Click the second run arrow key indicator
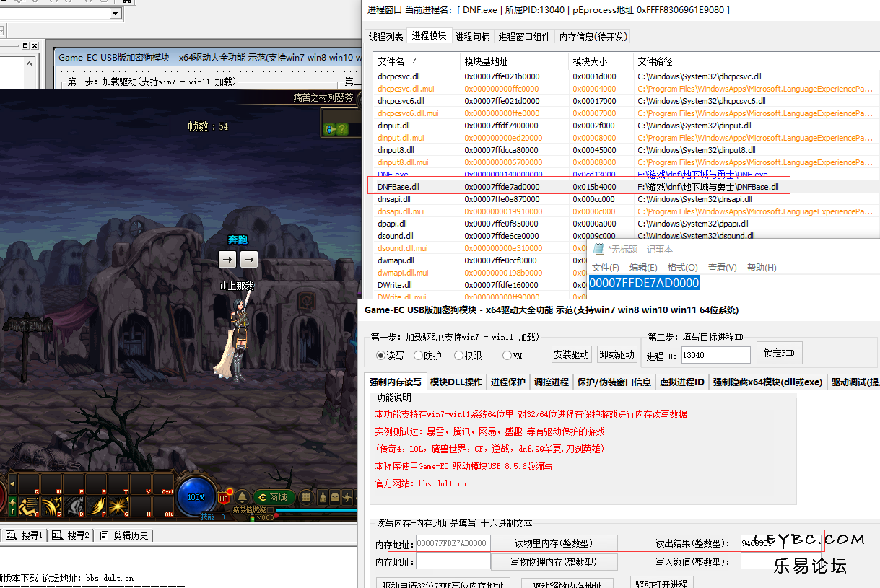Image resolution: width=880 pixels, height=588 pixels. [249, 259]
